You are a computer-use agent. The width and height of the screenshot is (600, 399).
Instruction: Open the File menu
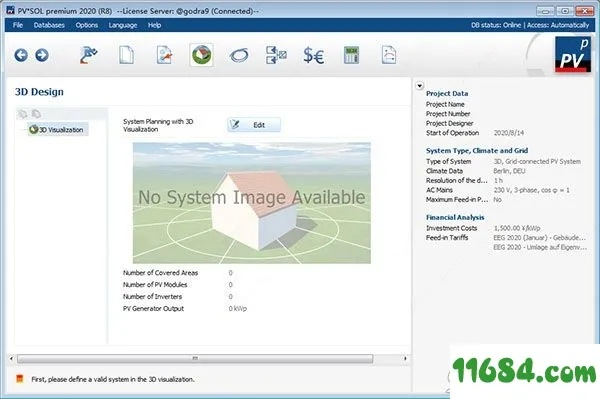[18, 25]
